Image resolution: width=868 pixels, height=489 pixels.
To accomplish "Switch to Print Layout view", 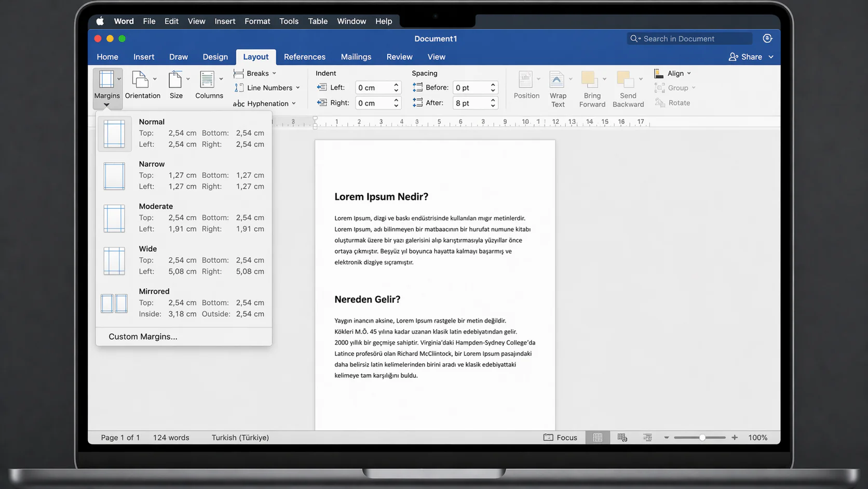I will [x=597, y=437].
